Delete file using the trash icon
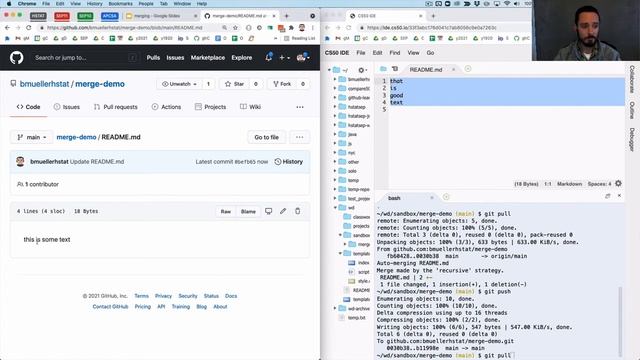The width and height of the screenshot is (640, 360). pos(298,211)
